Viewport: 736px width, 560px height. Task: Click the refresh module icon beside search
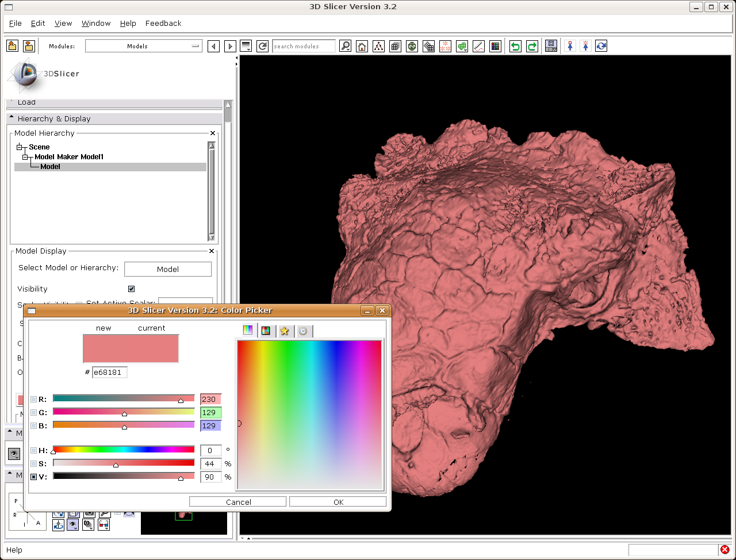click(x=262, y=46)
